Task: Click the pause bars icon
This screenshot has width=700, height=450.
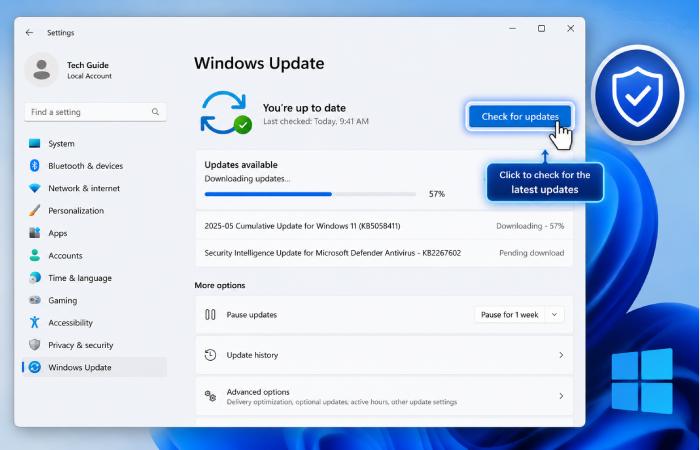Action: pyautogui.click(x=210, y=315)
